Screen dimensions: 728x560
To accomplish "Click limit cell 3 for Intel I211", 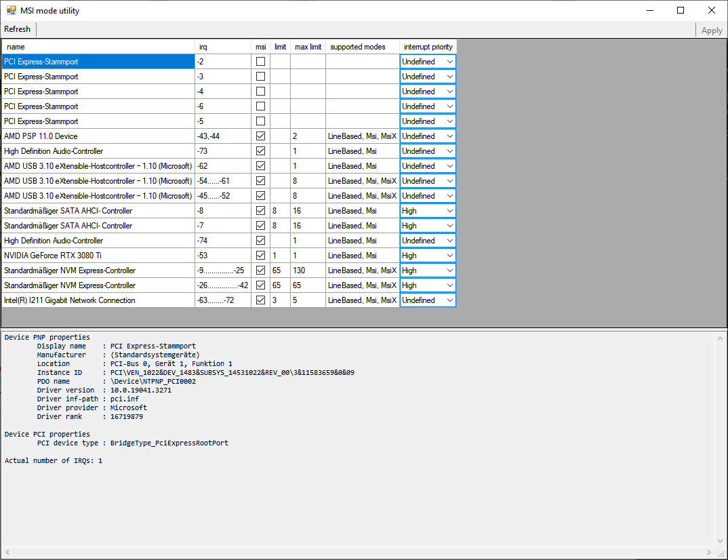I will [x=281, y=300].
